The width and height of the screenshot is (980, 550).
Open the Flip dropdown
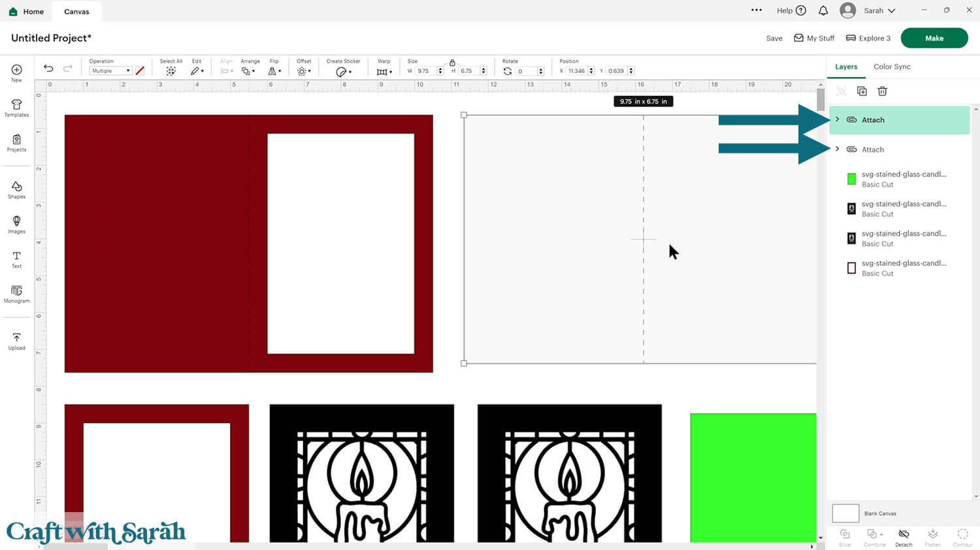(x=274, y=71)
